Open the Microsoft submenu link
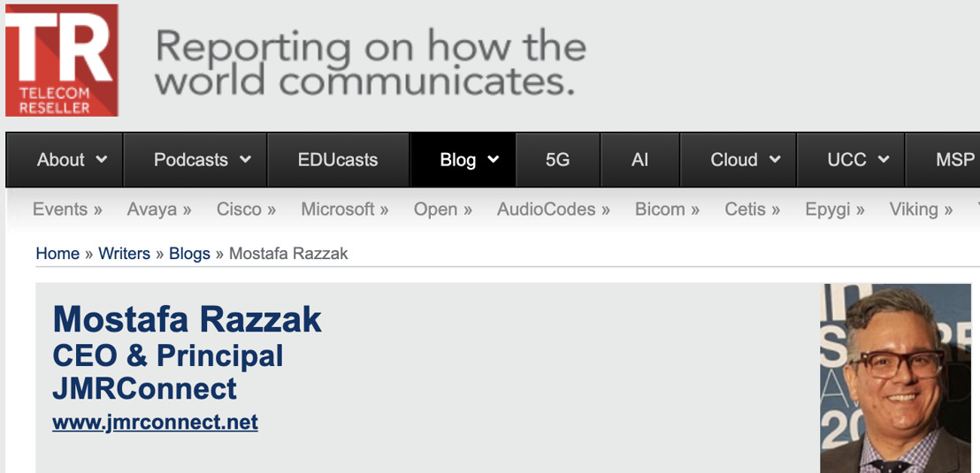The image size is (980, 473). pos(345,210)
